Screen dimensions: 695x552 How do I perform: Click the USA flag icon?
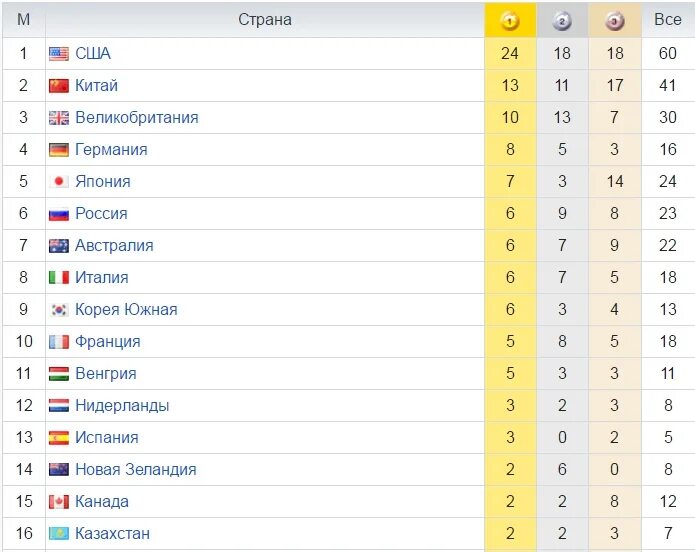click(x=59, y=54)
